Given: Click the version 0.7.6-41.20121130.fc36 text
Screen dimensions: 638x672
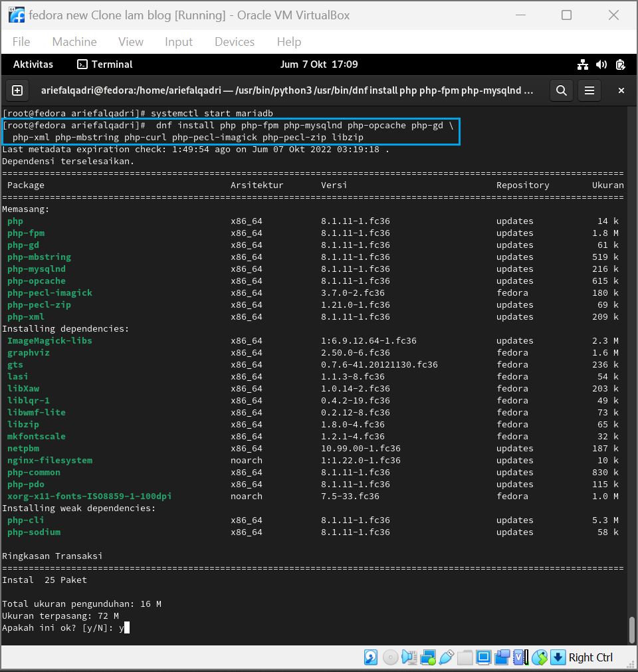Looking at the screenshot, I should click(379, 365).
